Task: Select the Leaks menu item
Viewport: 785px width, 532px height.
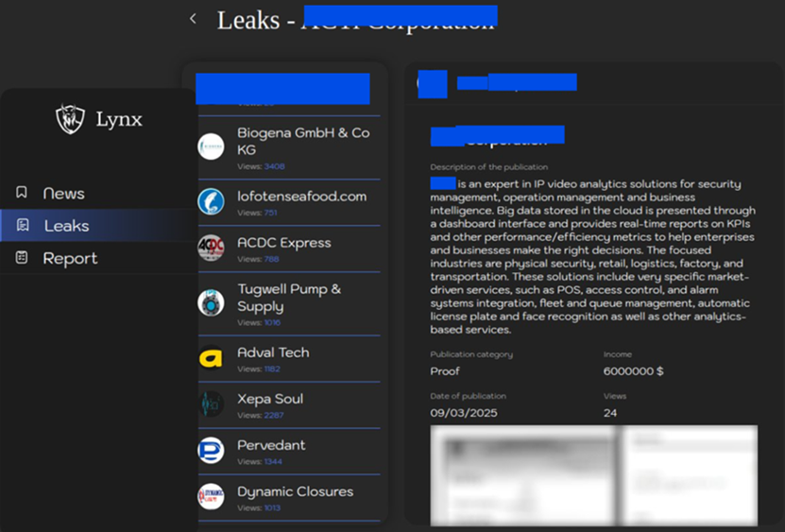Action: pyautogui.click(x=66, y=226)
